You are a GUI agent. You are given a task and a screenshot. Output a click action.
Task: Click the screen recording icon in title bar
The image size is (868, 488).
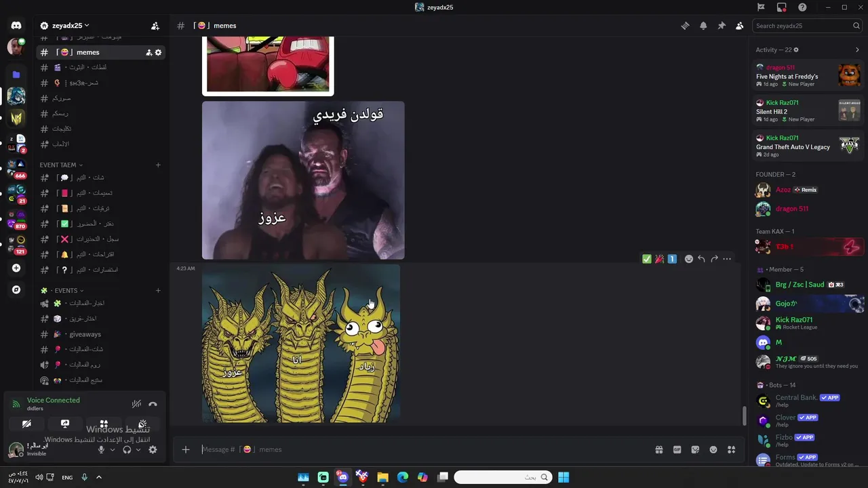[782, 7]
